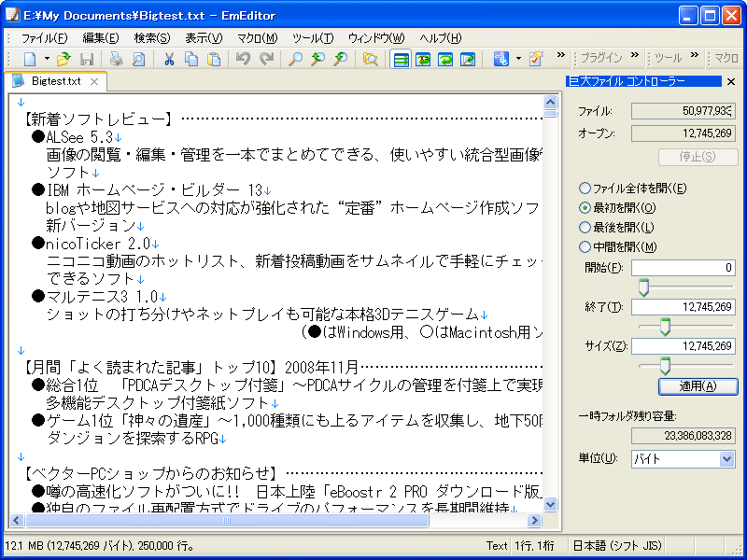
Task: Click the Undo arrow icon
Action: (243, 59)
